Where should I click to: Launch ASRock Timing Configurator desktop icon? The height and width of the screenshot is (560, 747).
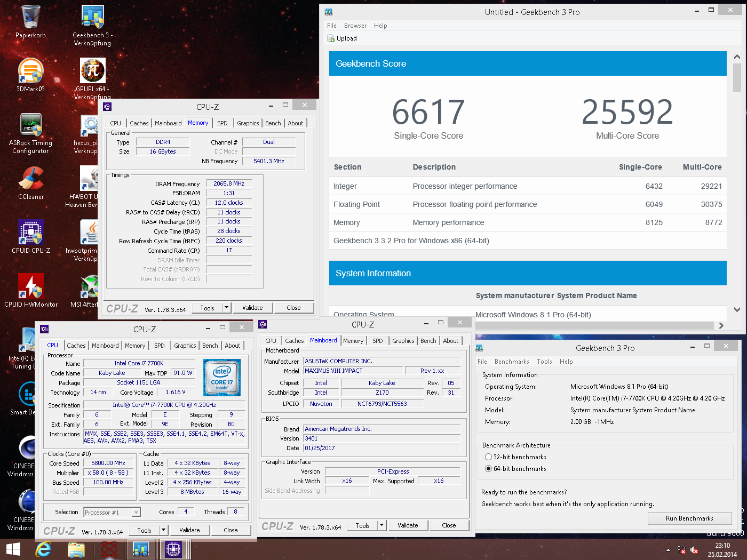[30, 132]
